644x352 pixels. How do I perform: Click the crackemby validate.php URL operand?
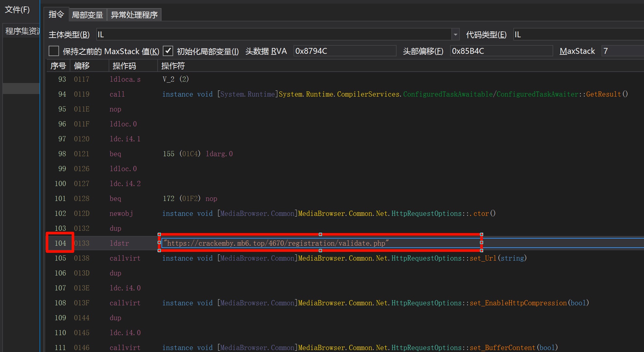276,243
